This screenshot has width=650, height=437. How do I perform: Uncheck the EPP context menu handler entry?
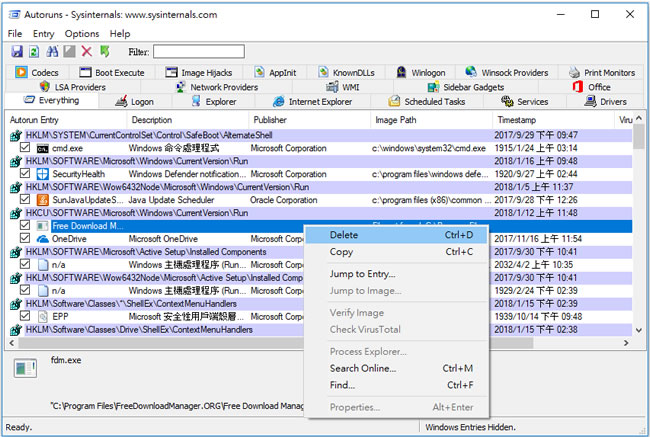(x=25, y=316)
